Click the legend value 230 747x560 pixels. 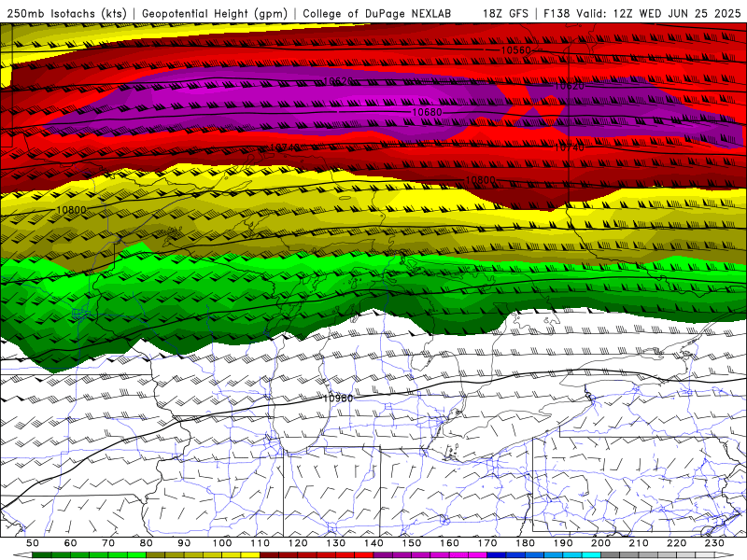click(x=714, y=543)
